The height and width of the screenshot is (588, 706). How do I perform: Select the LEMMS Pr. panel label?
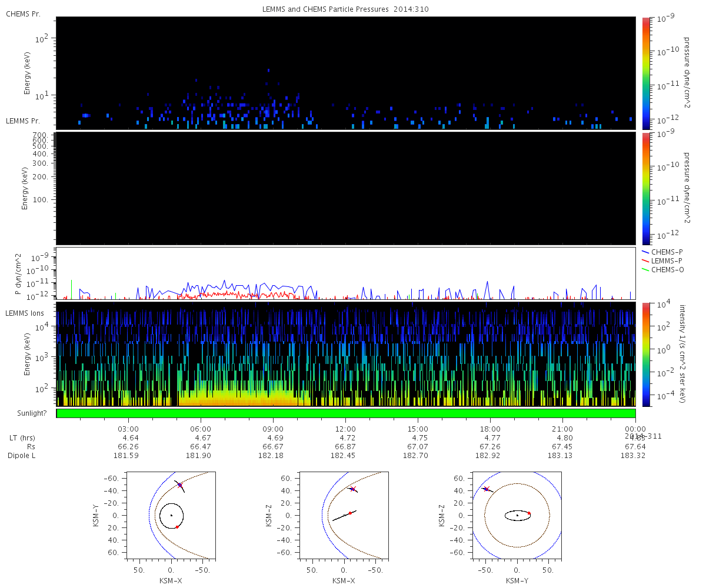point(23,121)
